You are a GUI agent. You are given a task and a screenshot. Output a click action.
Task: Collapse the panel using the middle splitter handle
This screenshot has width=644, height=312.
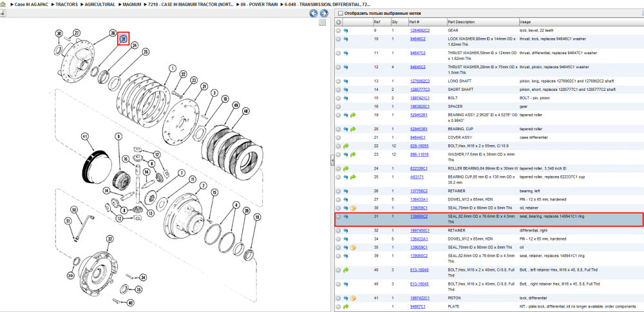(332, 161)
